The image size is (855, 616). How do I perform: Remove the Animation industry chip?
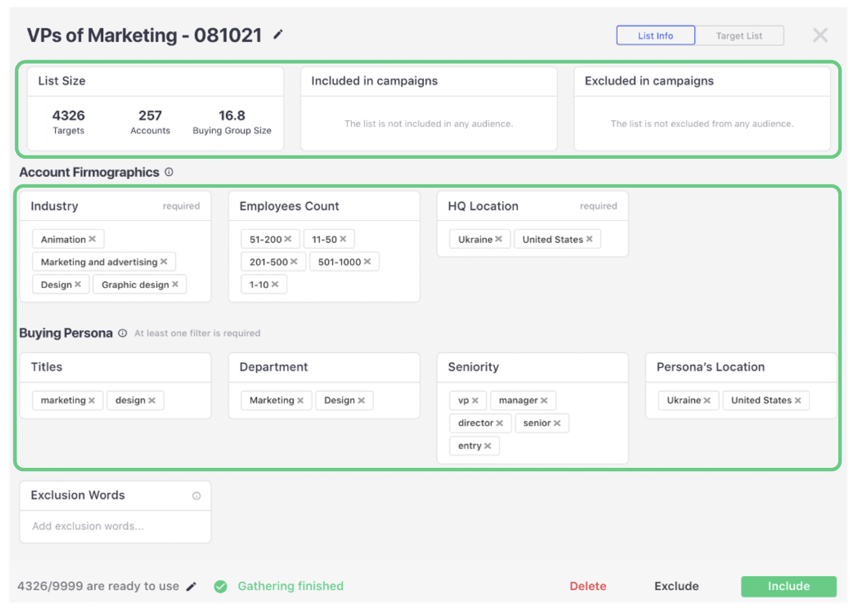(94, 238)
